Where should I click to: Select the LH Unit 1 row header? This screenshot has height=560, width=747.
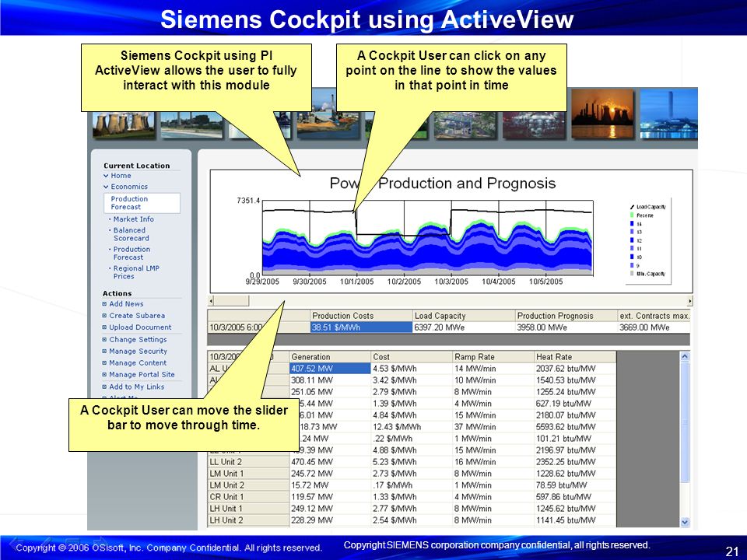pos(249,509)
